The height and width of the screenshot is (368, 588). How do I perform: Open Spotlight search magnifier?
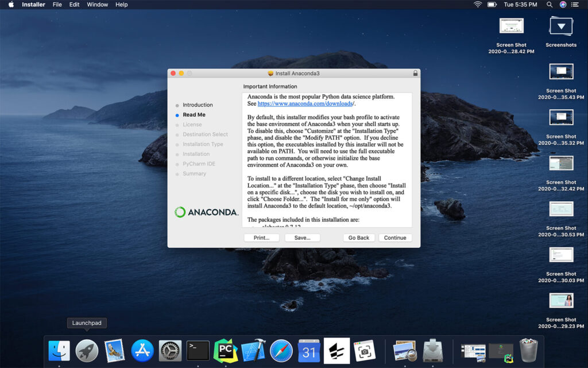[x=550, y=5]
